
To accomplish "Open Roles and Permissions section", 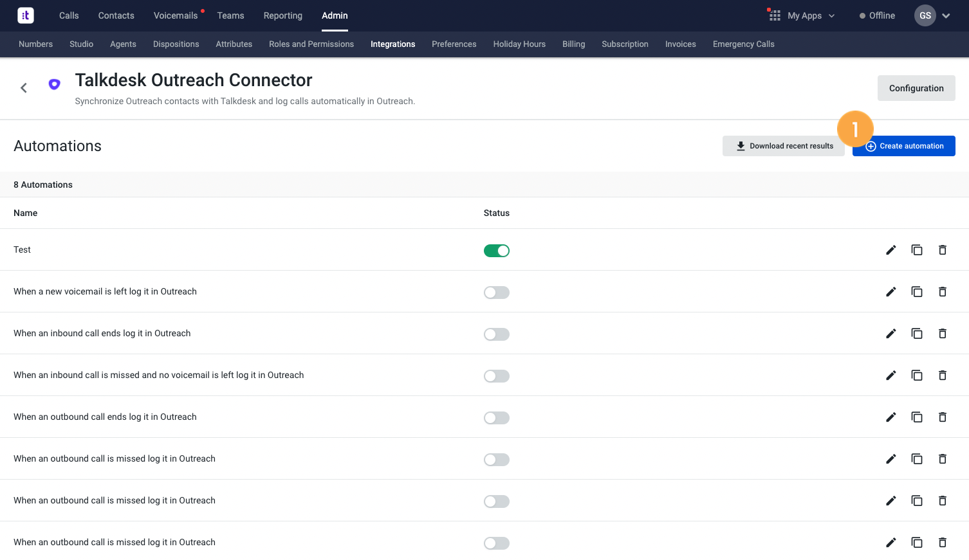I will (311, 44).
